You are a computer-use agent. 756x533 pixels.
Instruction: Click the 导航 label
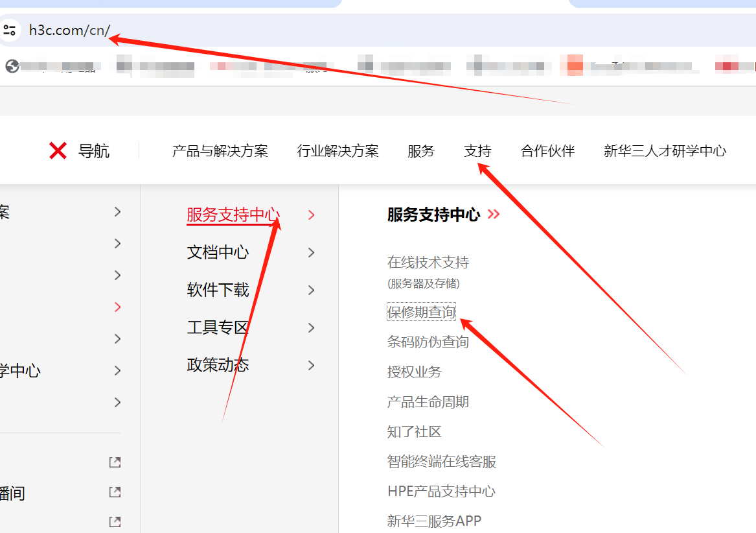point(94,151)
